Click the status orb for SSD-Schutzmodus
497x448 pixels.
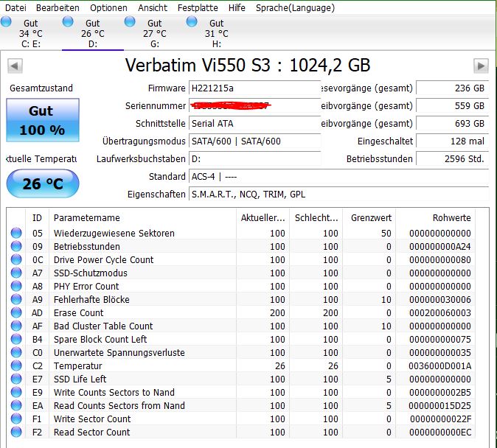point(16,273)
